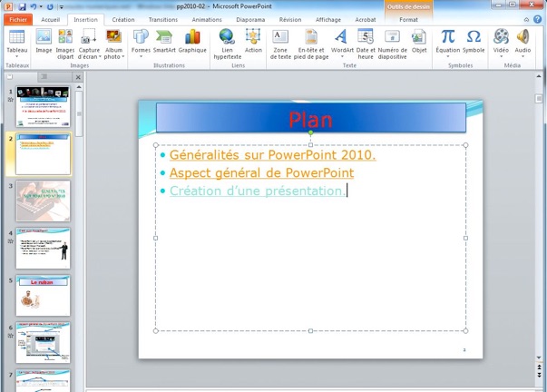This screenshot has width=547, height=392.
Task: Switch to the Création tab
Action: tap(123, 20)
